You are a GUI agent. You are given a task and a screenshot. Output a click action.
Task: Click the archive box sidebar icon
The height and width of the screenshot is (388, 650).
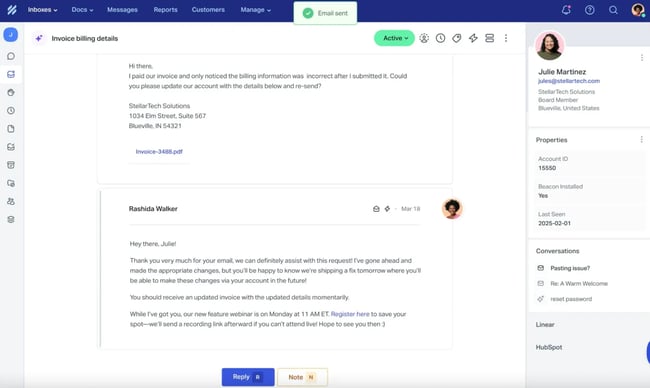[11, 165]
